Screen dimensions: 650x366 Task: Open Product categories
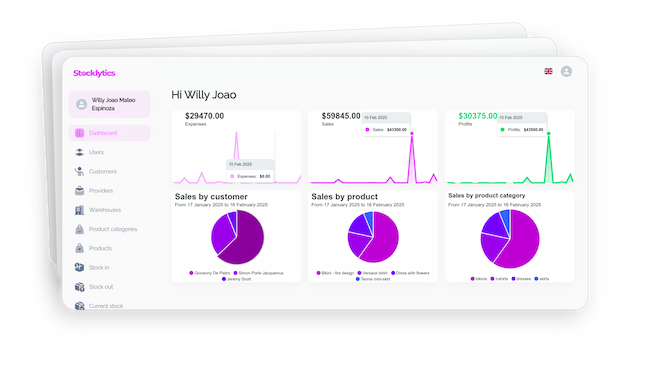[113, 229]
